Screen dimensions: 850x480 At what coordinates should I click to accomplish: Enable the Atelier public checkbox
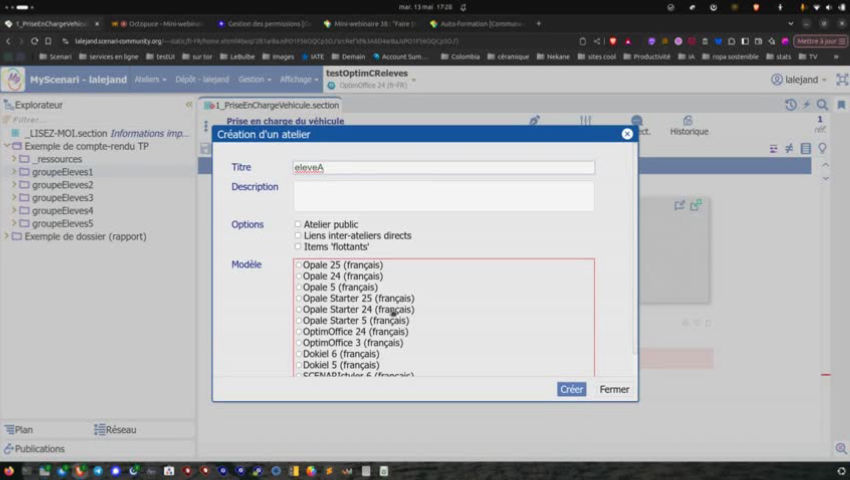click(x=298, y=224)
